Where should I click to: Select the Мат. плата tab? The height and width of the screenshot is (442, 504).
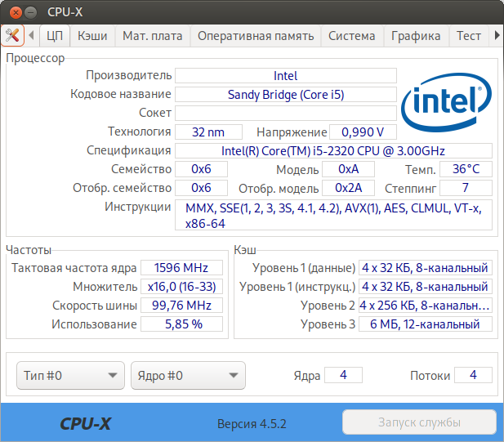pos(153,36)
